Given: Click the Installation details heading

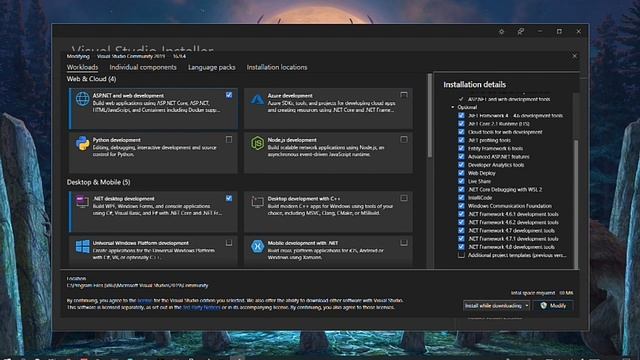Looking at the screenshot, I should click(474, 84).
